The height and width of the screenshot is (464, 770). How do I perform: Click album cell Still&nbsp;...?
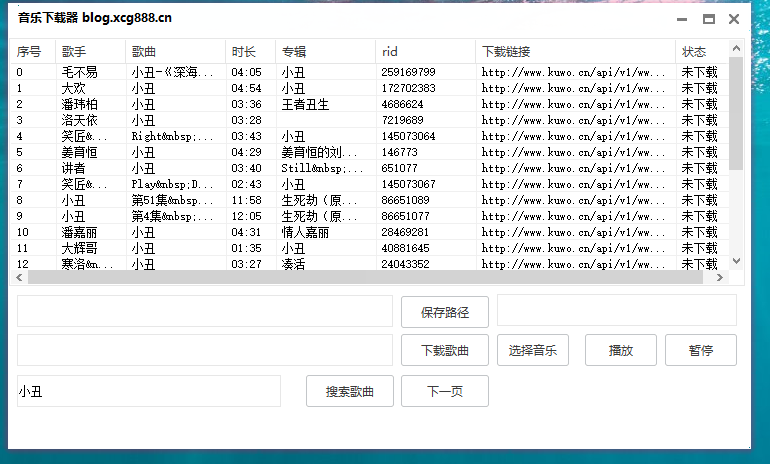(x=322, y=168)
